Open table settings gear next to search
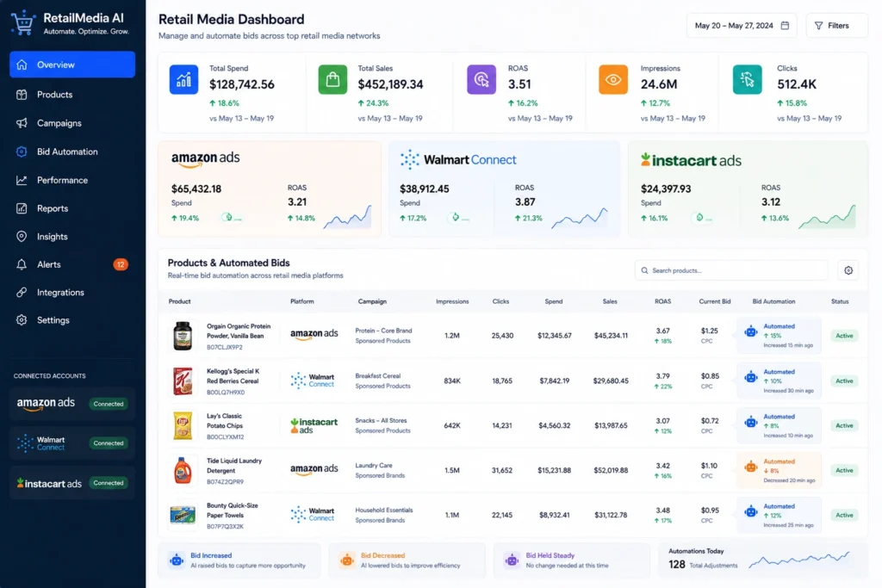Image resolution: width=882 pixels, height=588 pixels. (848, 270)
